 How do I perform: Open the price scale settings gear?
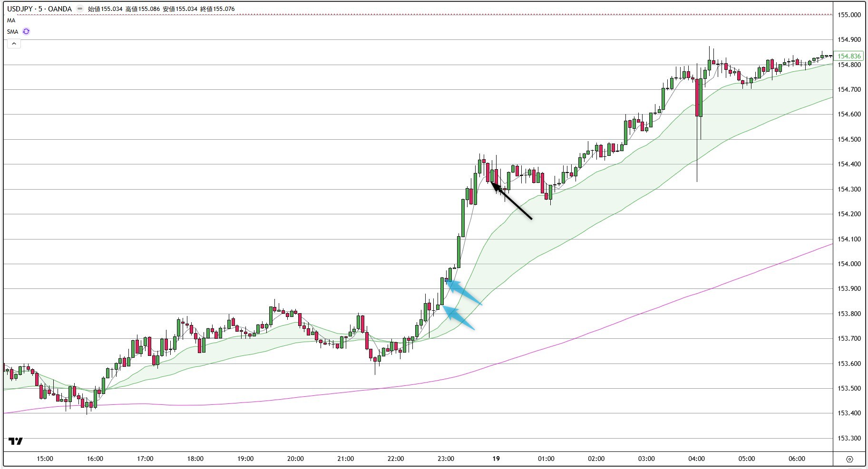[x=851, y=459]
